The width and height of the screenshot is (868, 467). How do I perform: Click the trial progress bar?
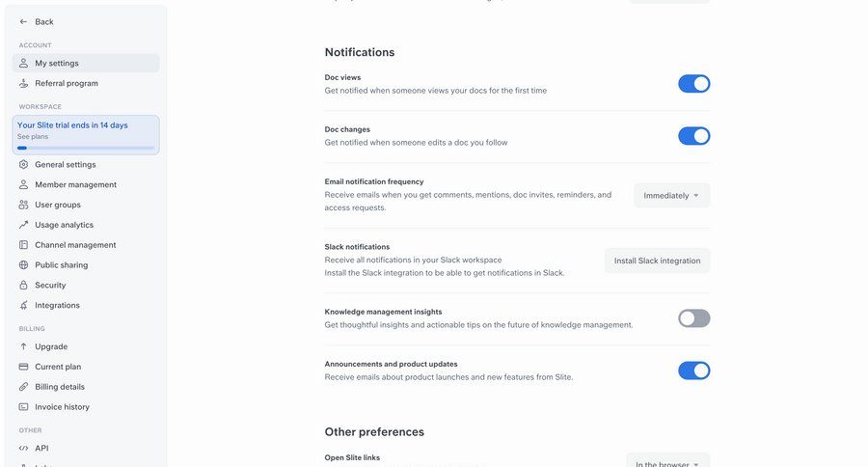(86, 148)
